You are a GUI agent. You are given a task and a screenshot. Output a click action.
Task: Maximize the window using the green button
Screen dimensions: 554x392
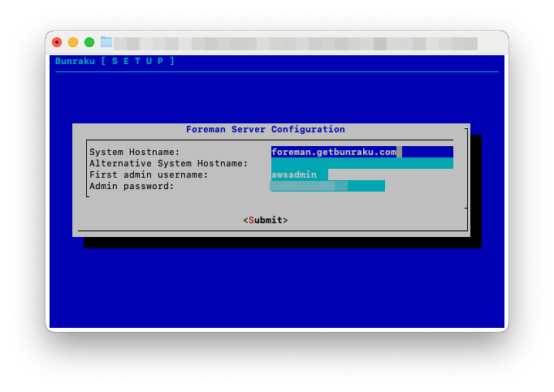coord(89,42)
